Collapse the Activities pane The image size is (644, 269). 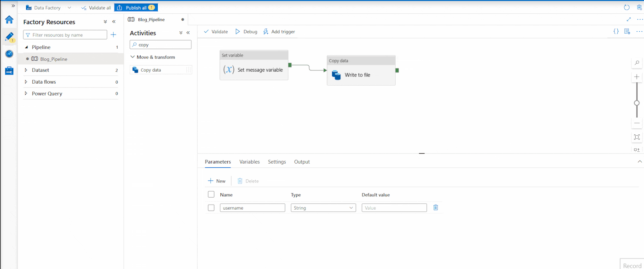(188, 33)
